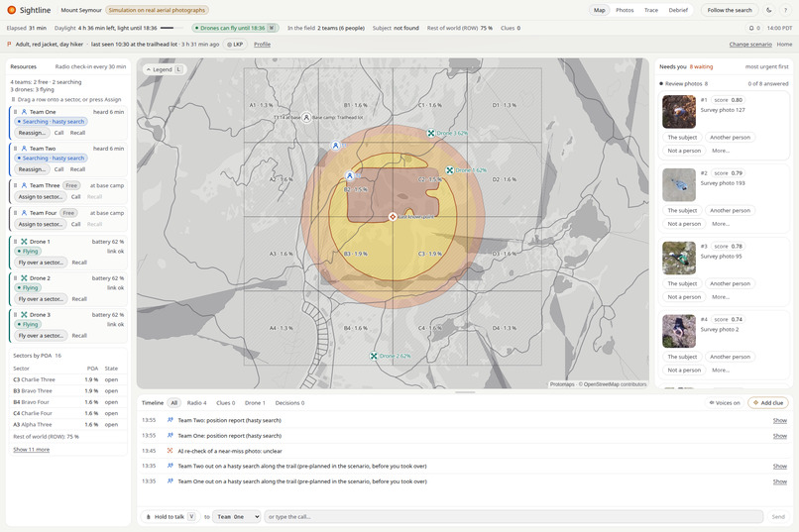Click Change scenario link
The height and width of the screenshot is (532, 799).
click(750, 45)
